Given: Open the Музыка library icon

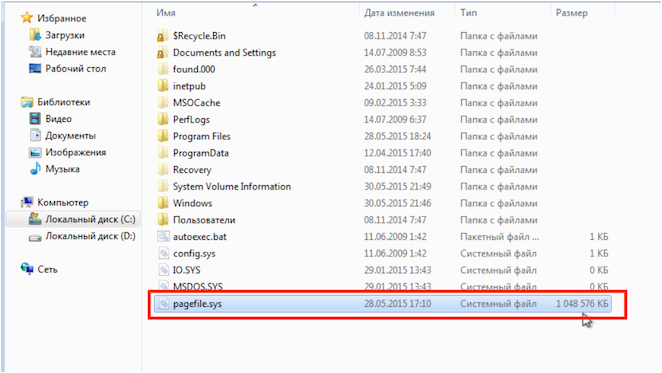Looking at the screenshot, I should [x=35, y=169].
